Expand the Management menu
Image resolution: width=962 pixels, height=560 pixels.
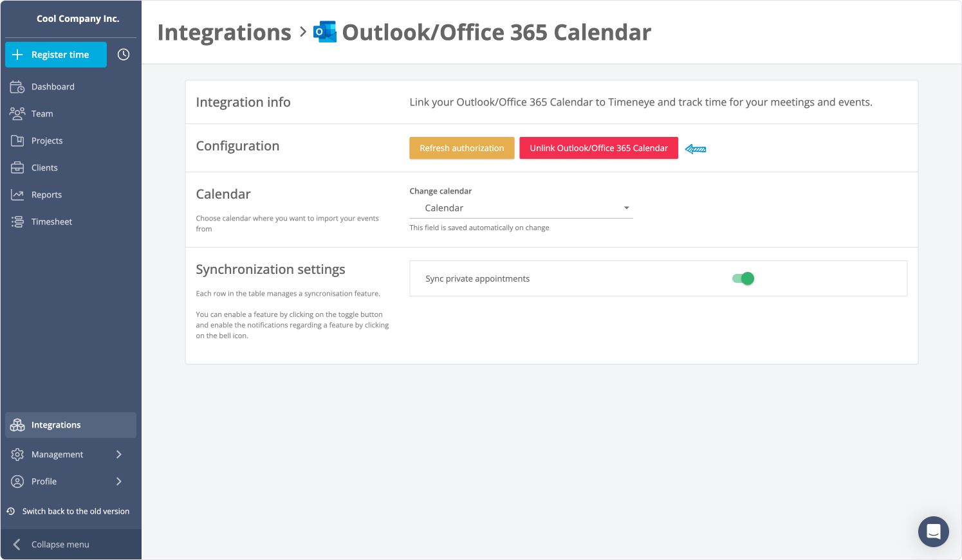58,454
